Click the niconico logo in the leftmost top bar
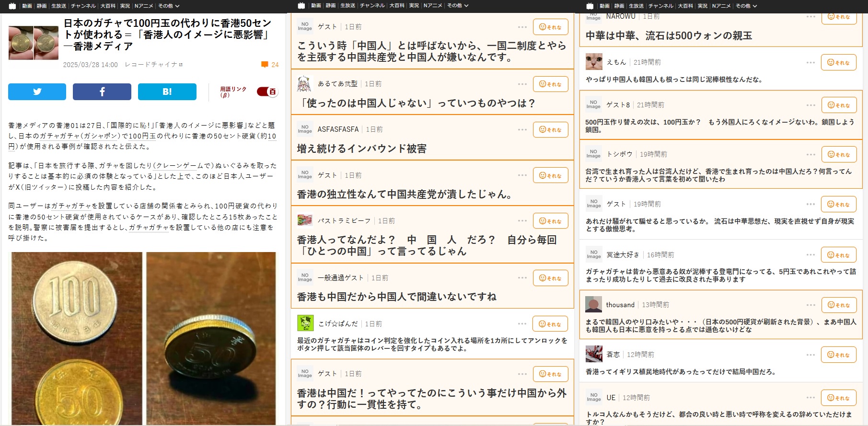This screenshot has height=426, width=868. [12, 6]
